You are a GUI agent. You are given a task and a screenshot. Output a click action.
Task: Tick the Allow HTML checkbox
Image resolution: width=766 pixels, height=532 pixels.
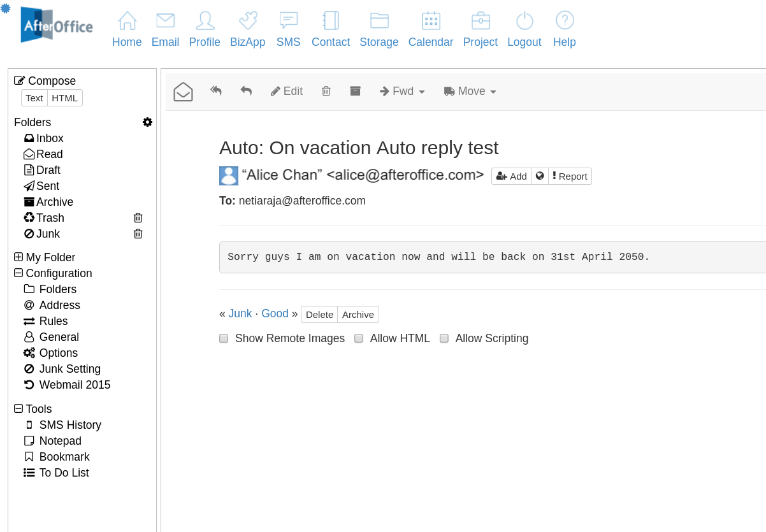click(x=359, y=338)
